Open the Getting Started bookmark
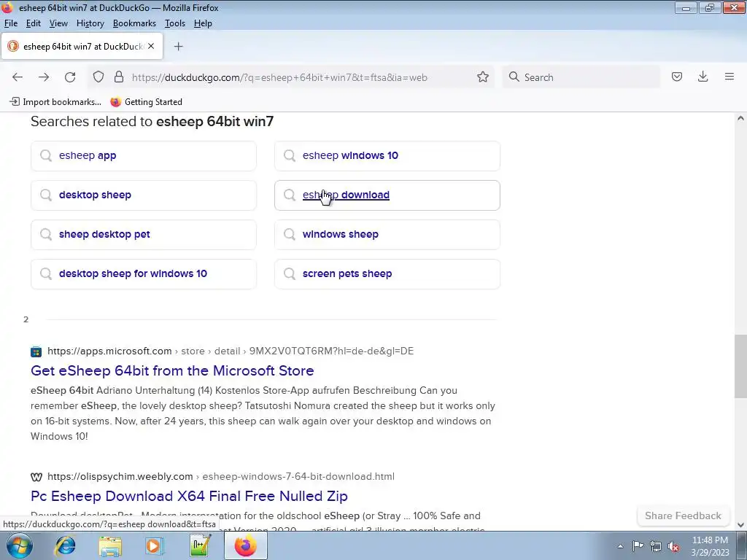The width and height of the screenshot is (747, 560). pos(146,102)
